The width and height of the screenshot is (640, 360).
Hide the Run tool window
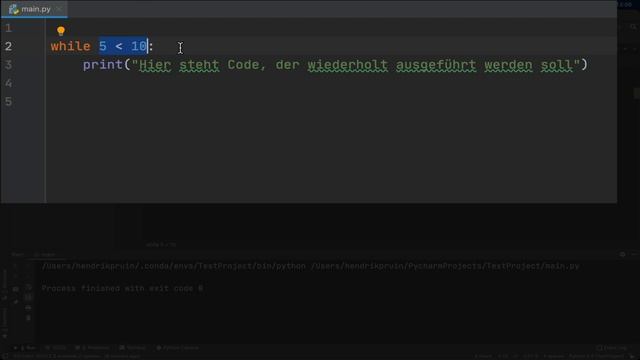[634, 254]
